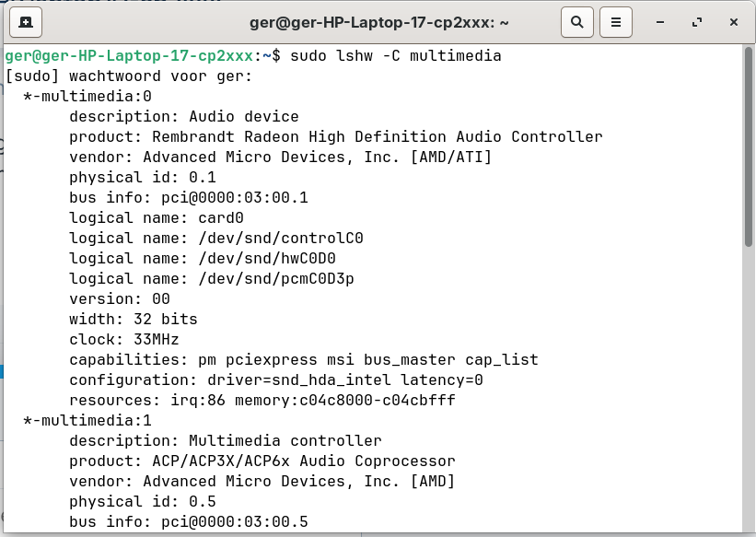The image size is (756, 537).
Task: Click the sudo password prompt line
Action: pos(128,76)
